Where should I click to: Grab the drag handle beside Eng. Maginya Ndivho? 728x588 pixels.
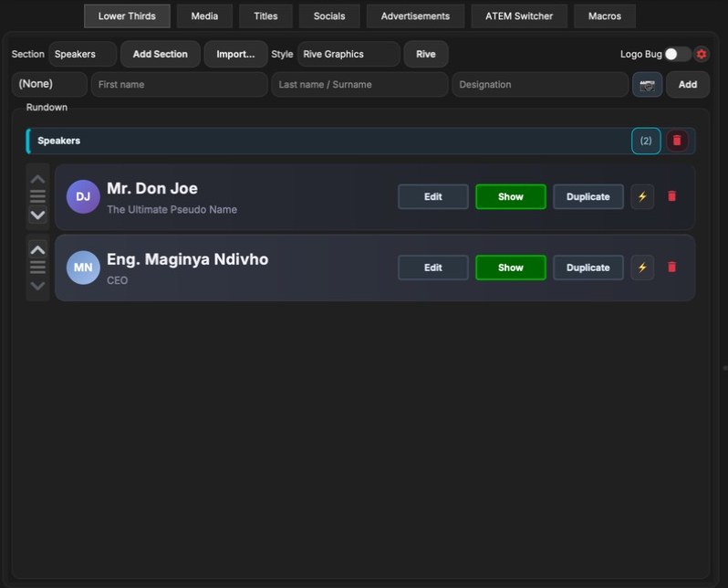click(37, 268)
